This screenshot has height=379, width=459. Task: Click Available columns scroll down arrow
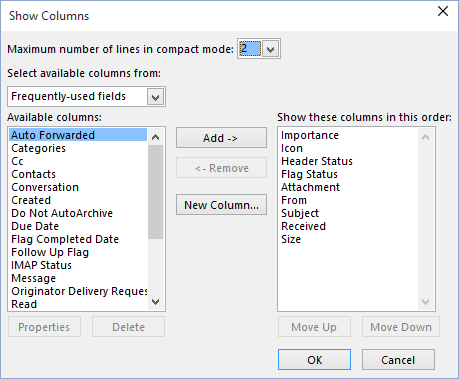point(155,302)
